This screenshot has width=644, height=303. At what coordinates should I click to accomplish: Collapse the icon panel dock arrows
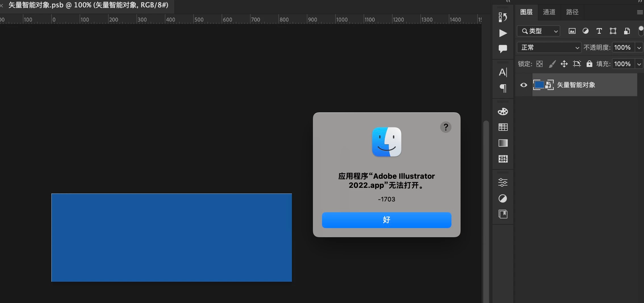(508, 1)
